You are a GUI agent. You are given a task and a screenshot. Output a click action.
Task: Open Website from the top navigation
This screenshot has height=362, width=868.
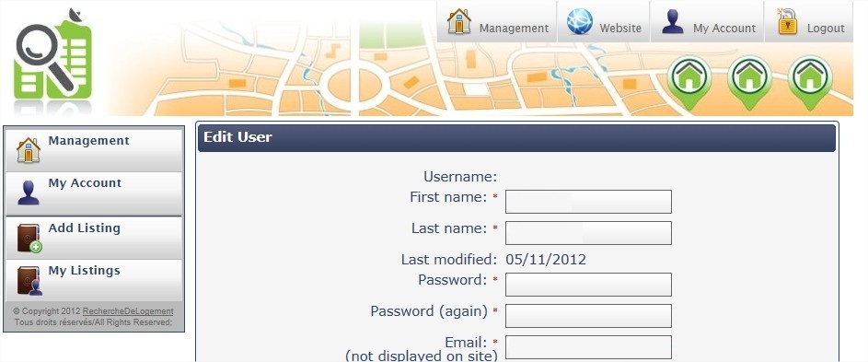pyautogui.click(x=620, y=29)
